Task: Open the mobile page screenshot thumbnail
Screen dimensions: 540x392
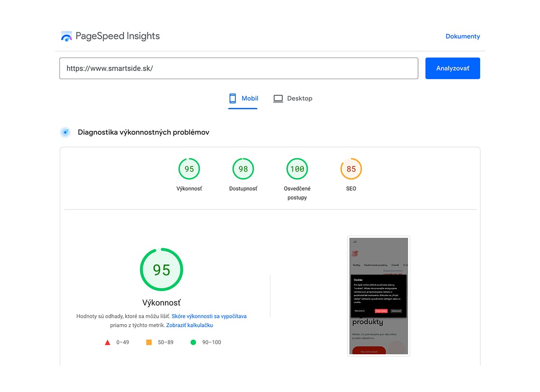Action: (378, 296)
